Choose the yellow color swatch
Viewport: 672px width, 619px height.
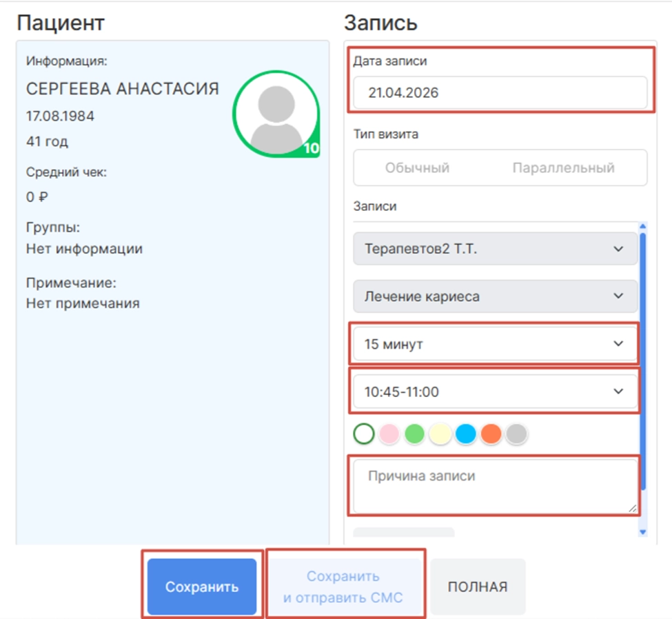(440, 434)
